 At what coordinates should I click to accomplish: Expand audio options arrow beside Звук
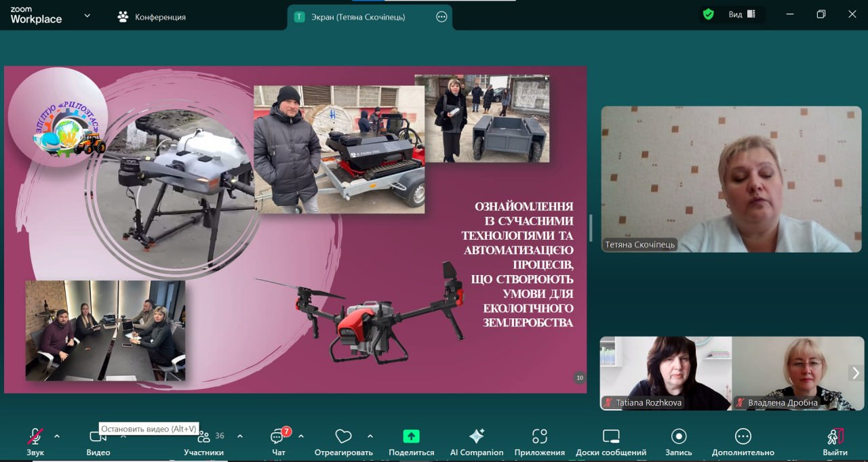(57, 436)
